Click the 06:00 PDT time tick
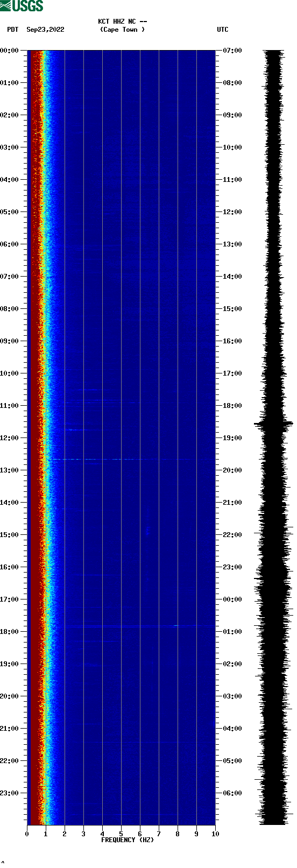The image size is (297, 868). [x=9, y=244]
